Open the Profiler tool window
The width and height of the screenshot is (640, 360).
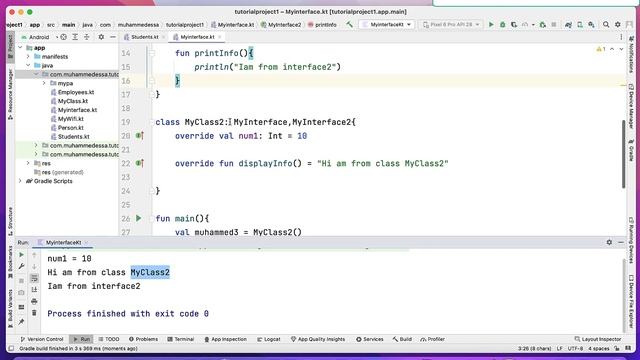pyautogui.click(x=433, y=339)
